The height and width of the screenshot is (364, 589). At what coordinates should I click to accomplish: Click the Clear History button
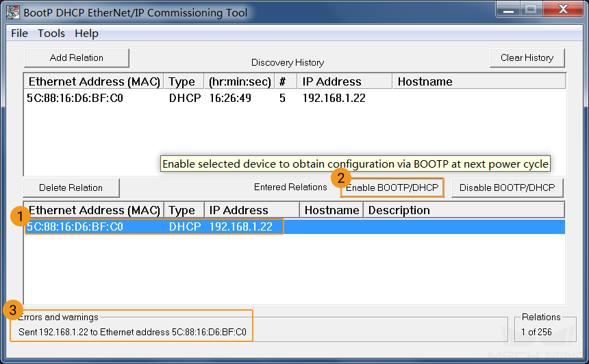tap(527, 57)
